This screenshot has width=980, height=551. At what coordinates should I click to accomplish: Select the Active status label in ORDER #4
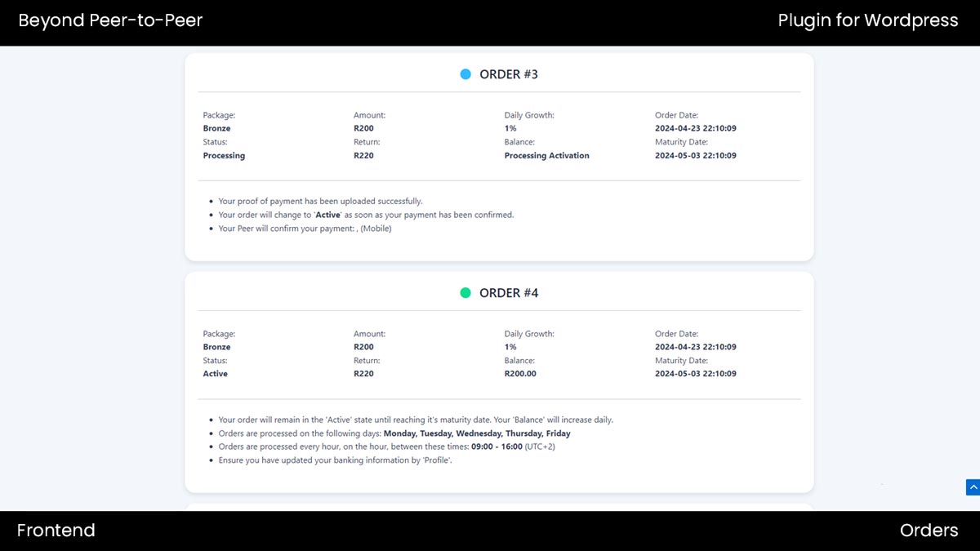[215, 373]
